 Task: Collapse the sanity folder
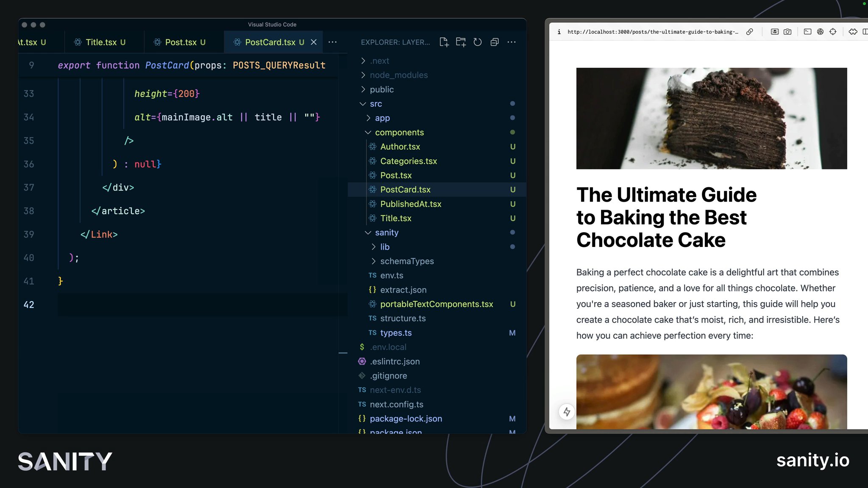[x=368, y=233]
